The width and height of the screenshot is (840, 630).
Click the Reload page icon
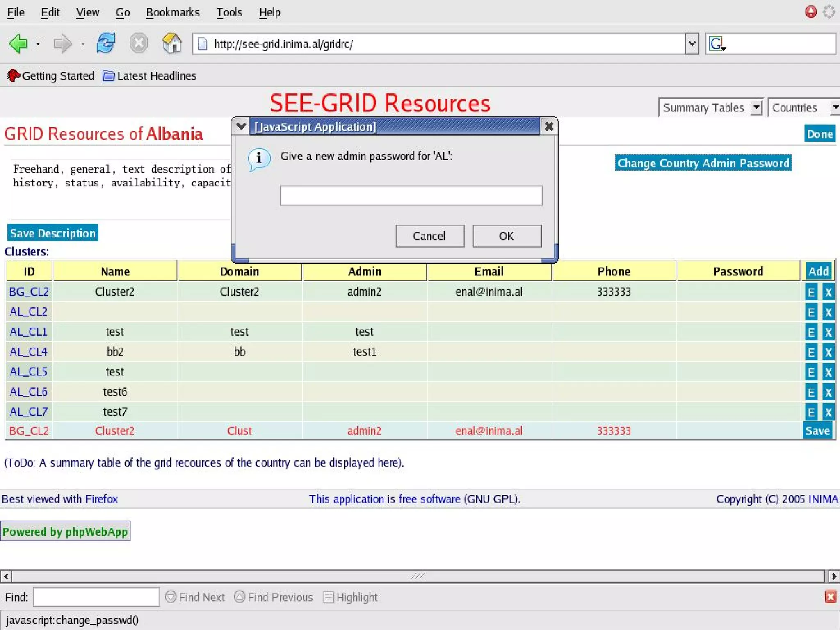[x=105, y=43]
